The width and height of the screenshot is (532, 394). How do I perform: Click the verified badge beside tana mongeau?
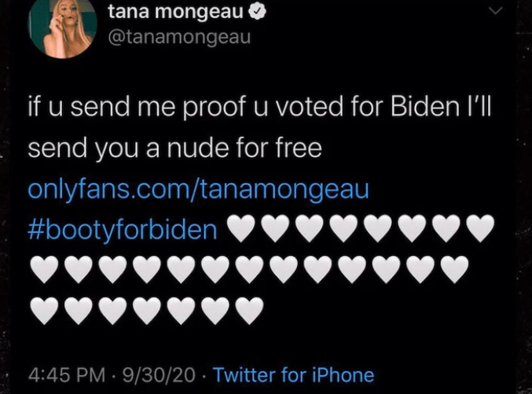click(x=258, y=13)
